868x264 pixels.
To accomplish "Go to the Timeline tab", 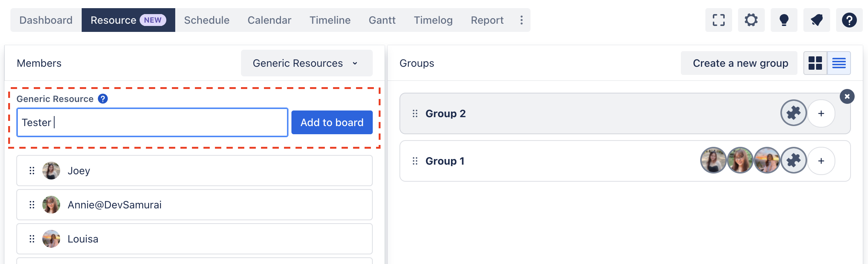I will coord(330,20).
